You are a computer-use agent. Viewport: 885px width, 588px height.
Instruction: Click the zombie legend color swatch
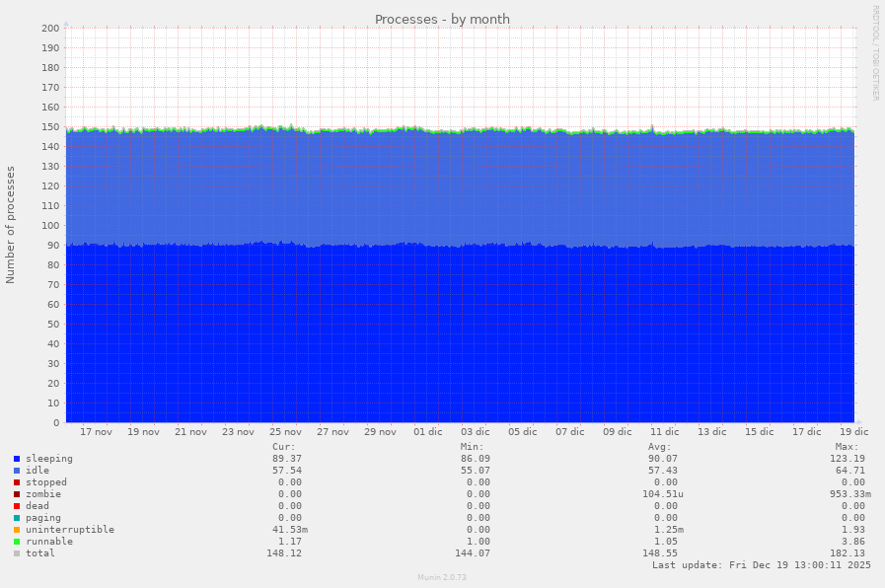click(x=17, y=494)
